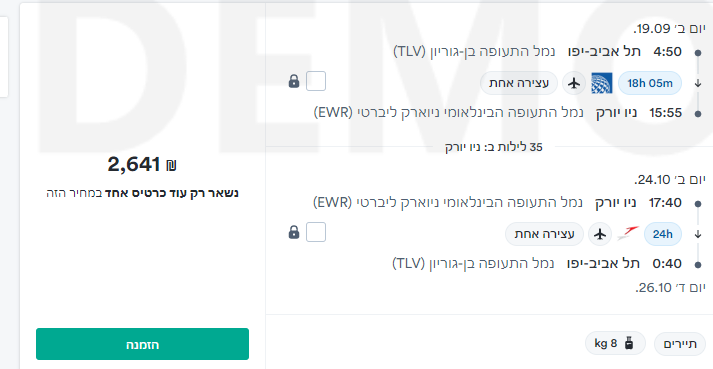Tick the outbound flight lock checkbox
The height and width of the screenshot is (369, 713).
(x=316, y=81)
